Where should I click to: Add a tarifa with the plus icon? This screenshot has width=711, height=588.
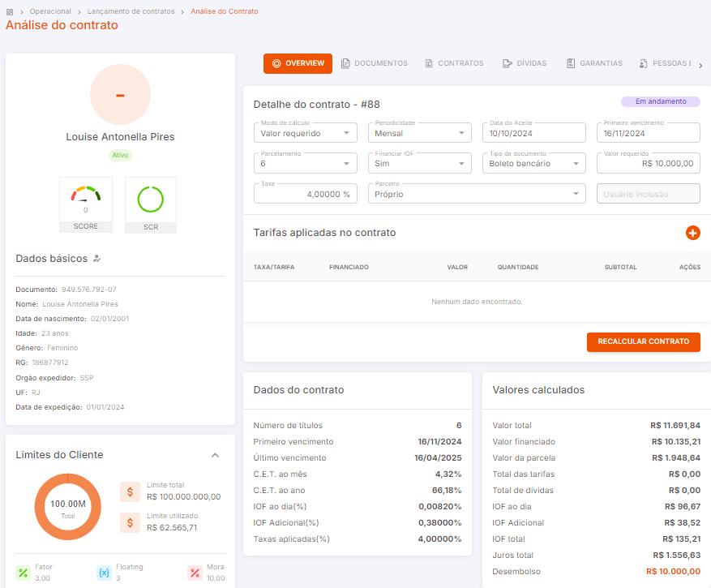pyautogui.click(x=692, y=233)
